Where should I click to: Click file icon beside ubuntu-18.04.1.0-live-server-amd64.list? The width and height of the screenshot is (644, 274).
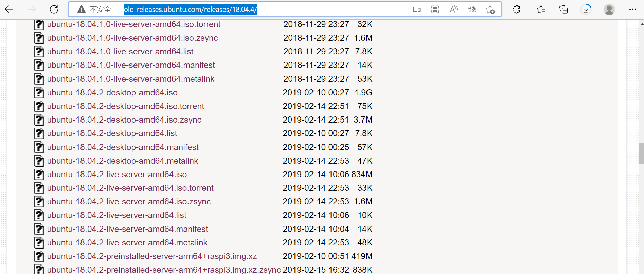point(39,52)
